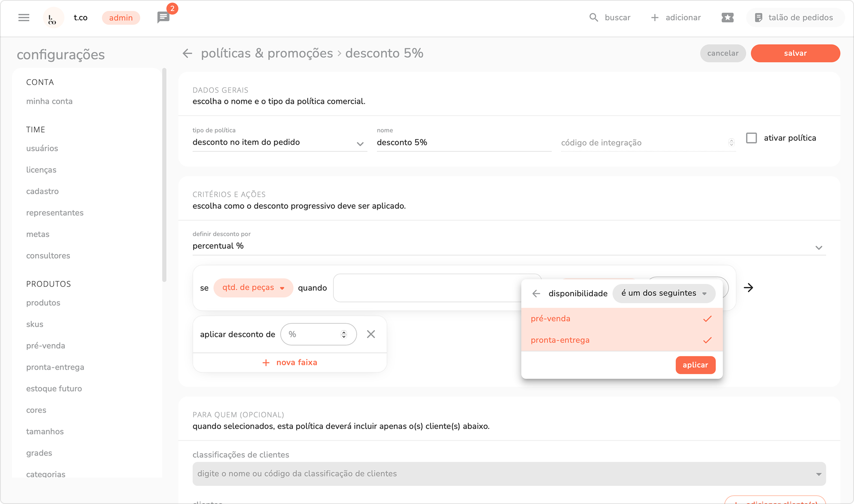
Task: Open the messages chat icon
Action: (163, 17)
